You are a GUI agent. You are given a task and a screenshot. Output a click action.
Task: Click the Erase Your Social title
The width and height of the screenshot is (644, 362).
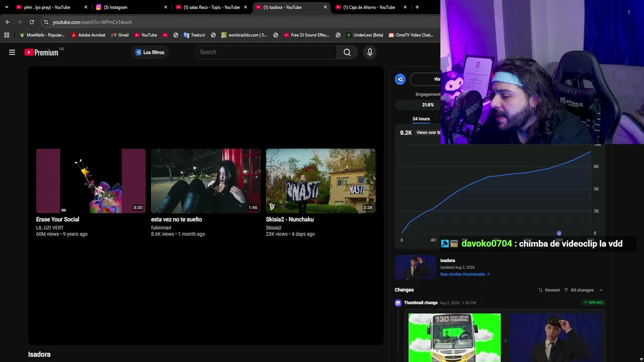point(57,219)
